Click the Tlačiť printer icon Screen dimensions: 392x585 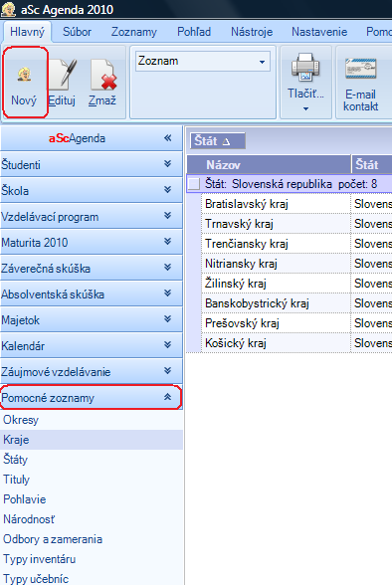tap(305, 68)
